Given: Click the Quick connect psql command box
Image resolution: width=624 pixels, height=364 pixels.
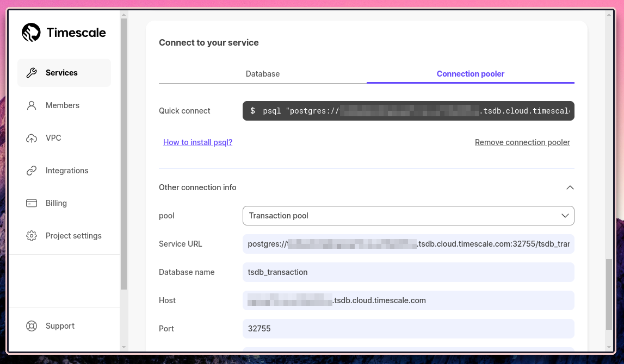Looking at the screenshot, I should pyautogui.click(x=409, y=111).
